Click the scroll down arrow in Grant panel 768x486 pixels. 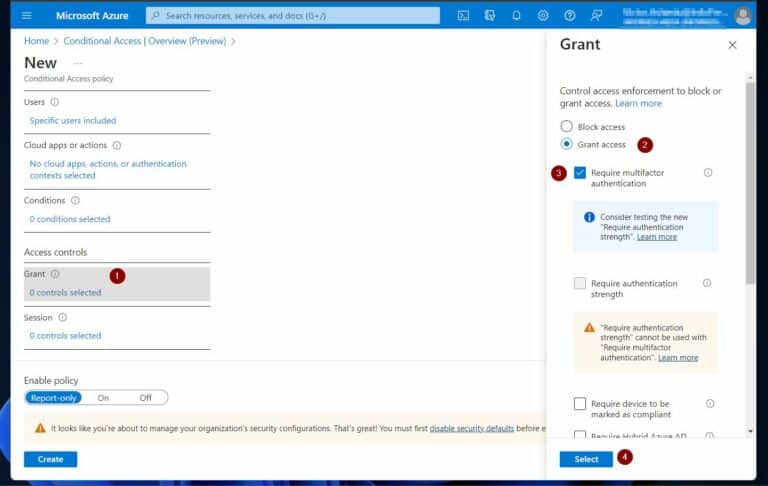[750, 431]
